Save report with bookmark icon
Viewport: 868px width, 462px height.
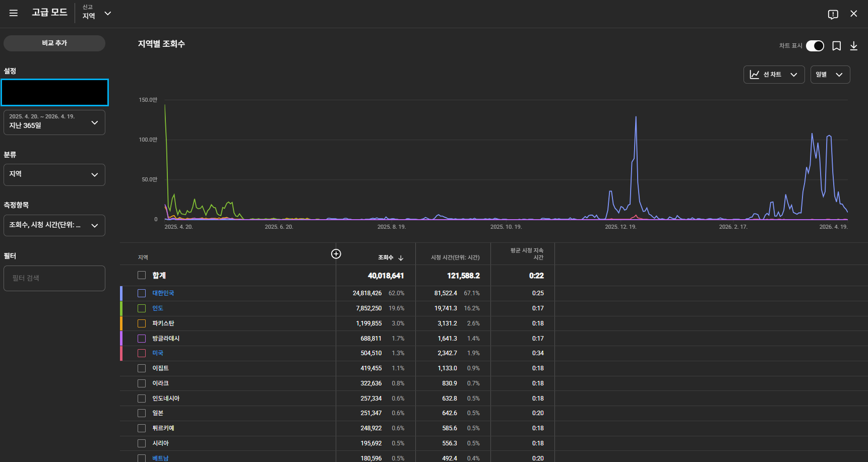[x=836, y=46]
